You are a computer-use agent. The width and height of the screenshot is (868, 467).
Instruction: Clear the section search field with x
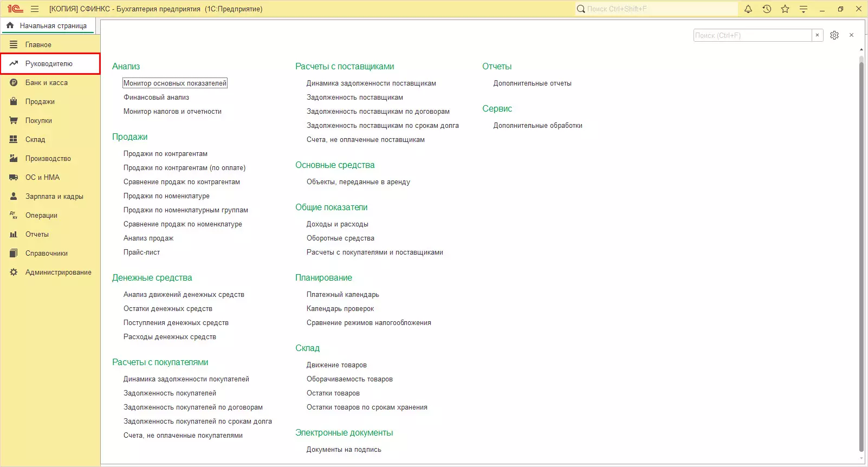tap(818, 35)
